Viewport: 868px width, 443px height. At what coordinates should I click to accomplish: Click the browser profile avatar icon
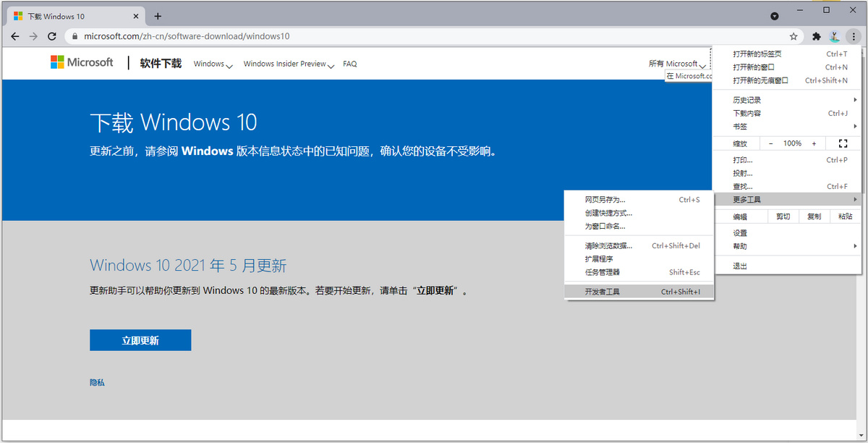[x=835, y=35]
